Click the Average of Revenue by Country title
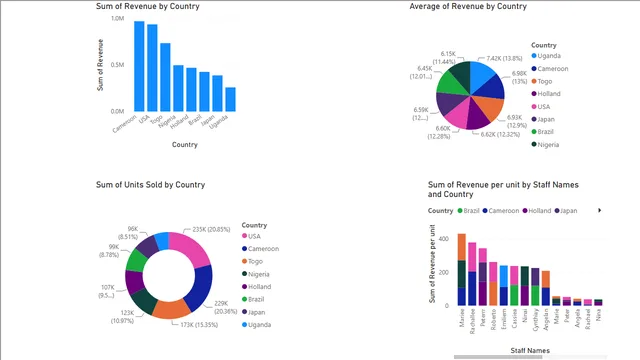This screenshot has height=360, width=640. point(468,6)
